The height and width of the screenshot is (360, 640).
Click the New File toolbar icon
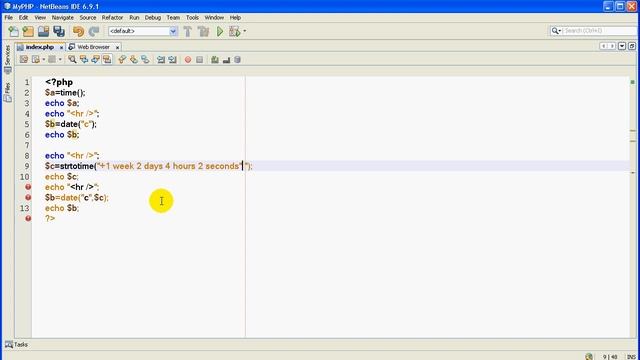pyautogui.click(x=13, y=31)
